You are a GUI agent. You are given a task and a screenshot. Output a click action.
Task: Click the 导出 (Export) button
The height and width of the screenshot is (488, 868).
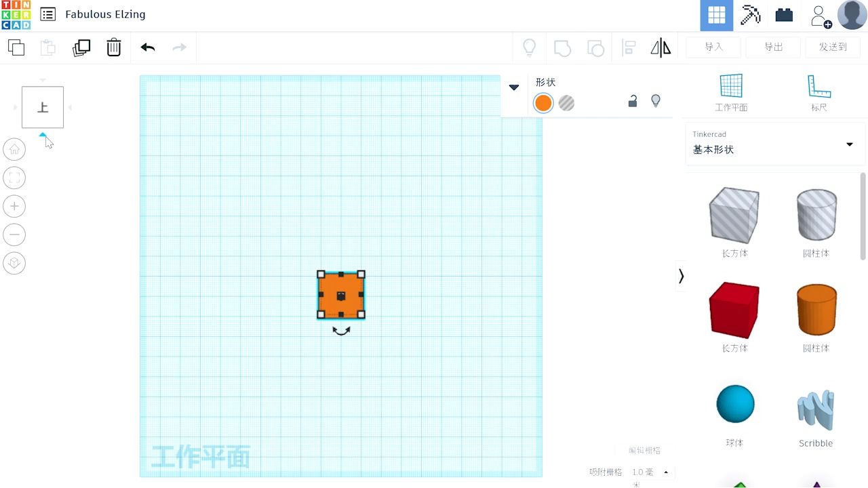[773, 47]
